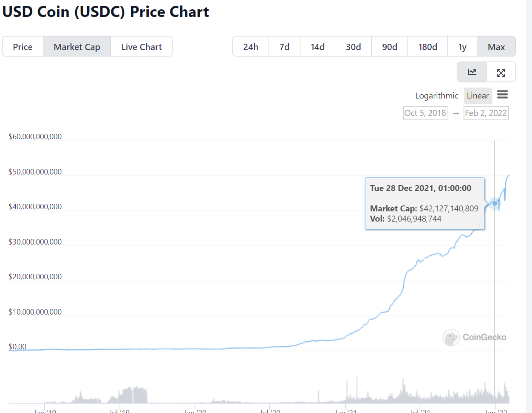Set range to 24h
Viewport: 532px width, 413px height.
pos(251,47)
